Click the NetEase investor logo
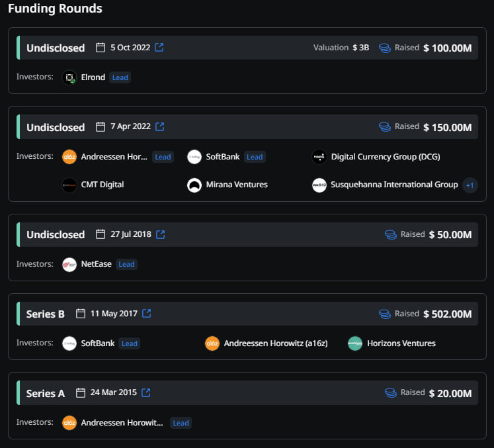494x448 pixels. (x=69, y=264)
